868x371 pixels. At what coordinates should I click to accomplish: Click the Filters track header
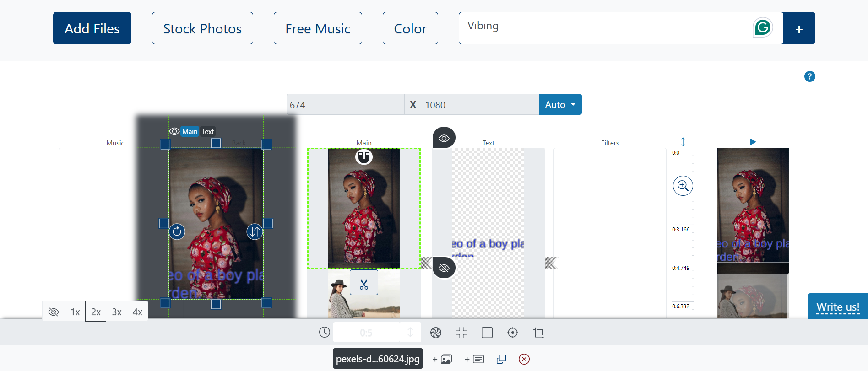coord(610,143)
